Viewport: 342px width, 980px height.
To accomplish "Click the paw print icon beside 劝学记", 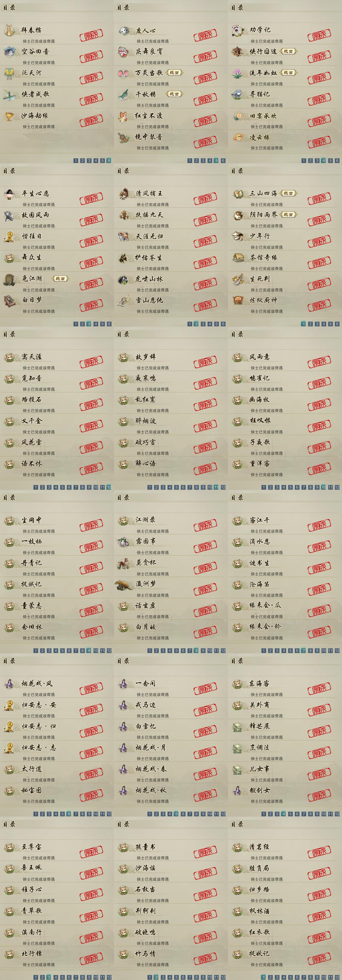I will [x=237, y=30].
